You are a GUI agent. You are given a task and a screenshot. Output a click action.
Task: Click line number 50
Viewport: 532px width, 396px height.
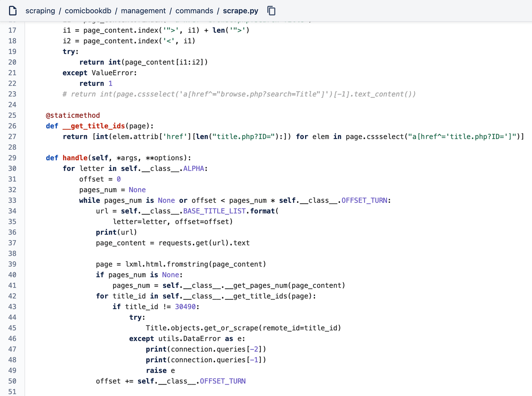[12, 381]
